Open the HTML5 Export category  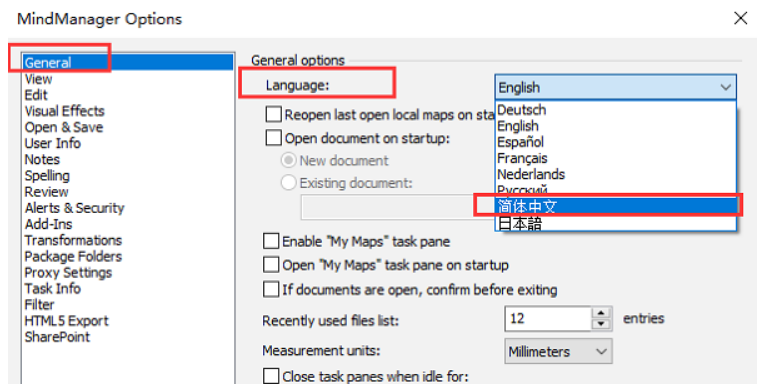point(66,321)
